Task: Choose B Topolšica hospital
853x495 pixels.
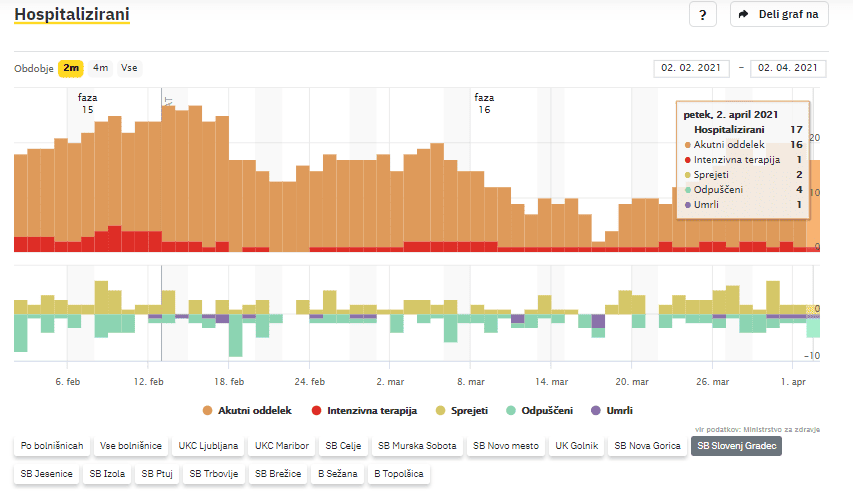Action: click(399, 474)
